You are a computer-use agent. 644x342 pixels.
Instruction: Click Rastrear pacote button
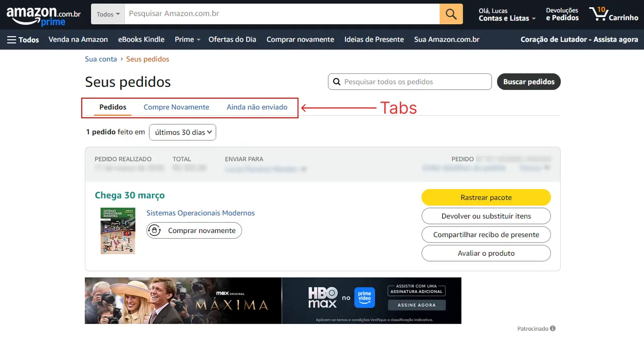[486, 197]
